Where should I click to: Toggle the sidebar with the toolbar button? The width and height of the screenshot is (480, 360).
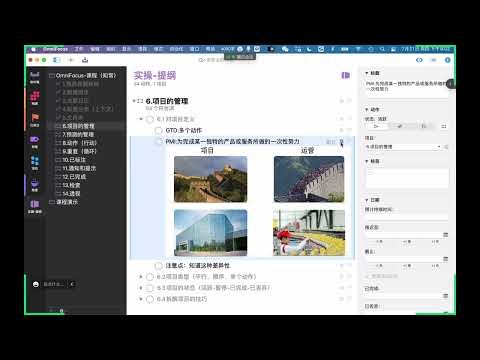[57, 60]
